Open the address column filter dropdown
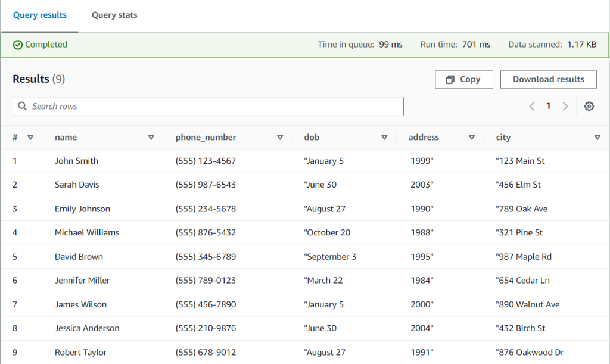The height and width of the screenshot is (364, 610). (x=472, y=137)
